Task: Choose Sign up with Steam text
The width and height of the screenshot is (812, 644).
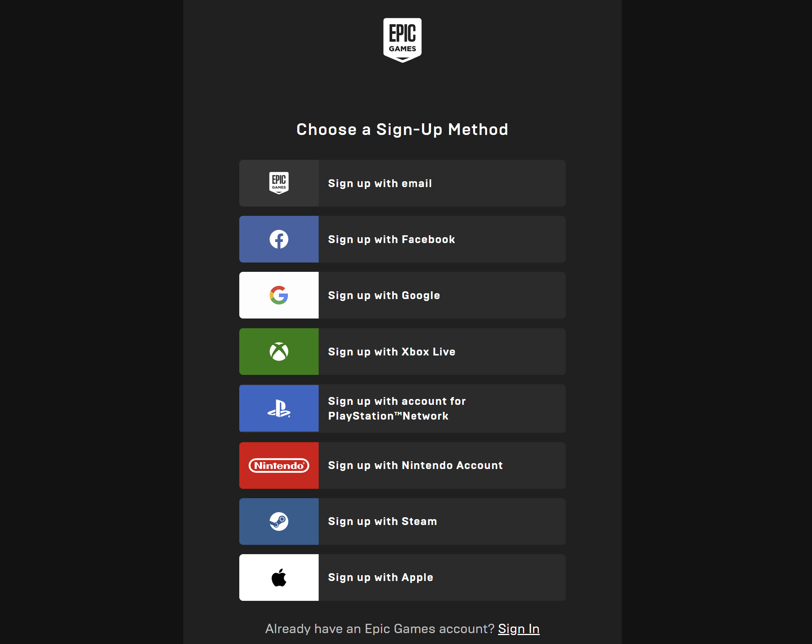Action: pyautogui.click(x=382, y=521)
